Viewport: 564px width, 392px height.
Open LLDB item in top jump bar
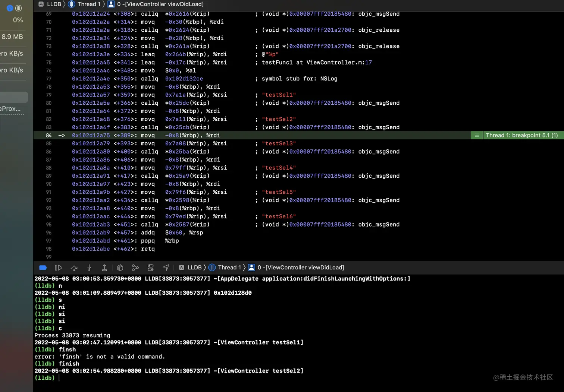(50, 4)
